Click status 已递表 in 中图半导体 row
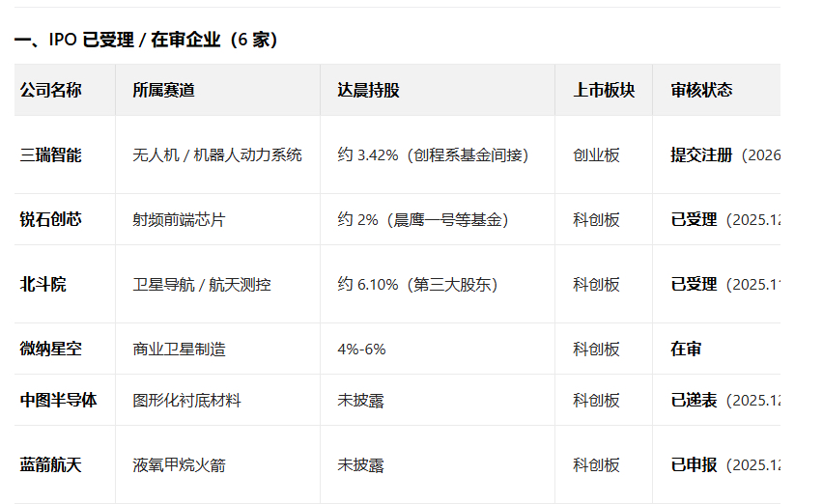The height and width of the screenshot is (504, 823). 694,400
